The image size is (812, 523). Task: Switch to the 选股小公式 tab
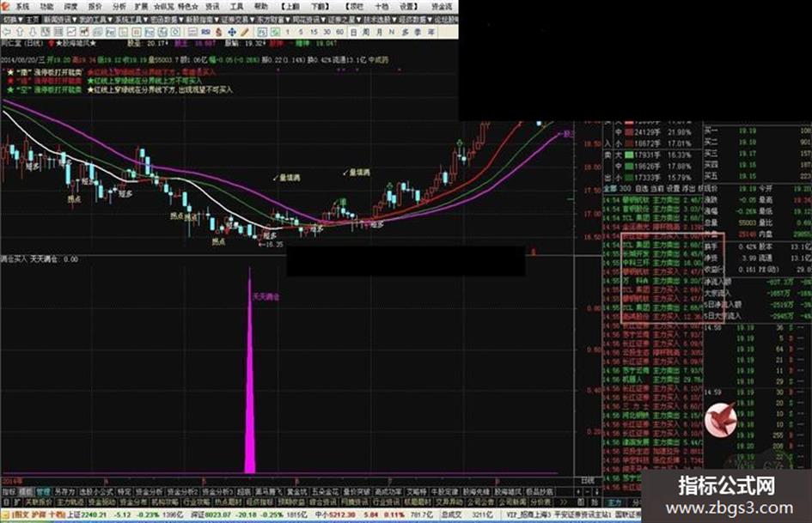click(x=96, y=492)
